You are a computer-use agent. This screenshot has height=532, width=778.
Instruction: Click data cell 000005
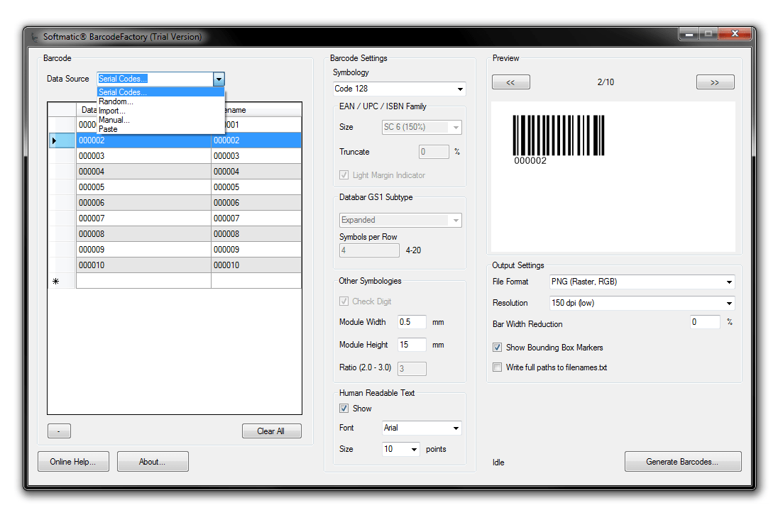click(144, 187)
